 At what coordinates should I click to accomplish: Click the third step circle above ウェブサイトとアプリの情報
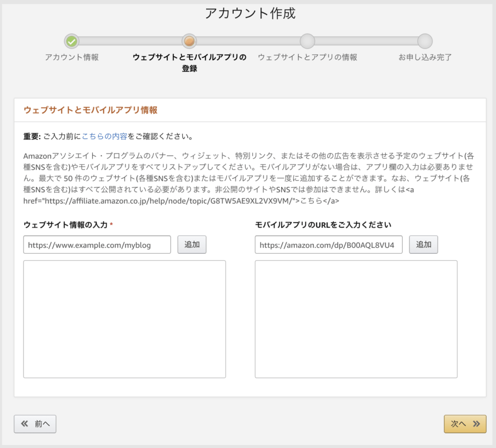pyautogui.click(x=307, y=41)
